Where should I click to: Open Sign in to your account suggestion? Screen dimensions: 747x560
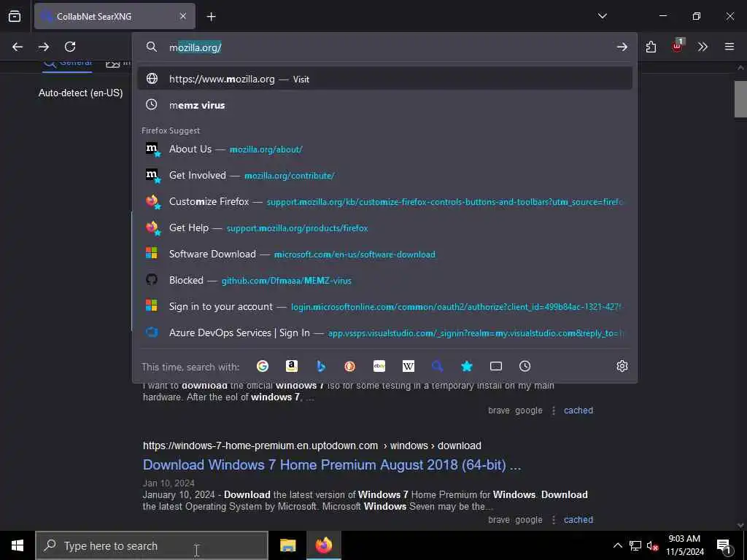tap(384, 306)
